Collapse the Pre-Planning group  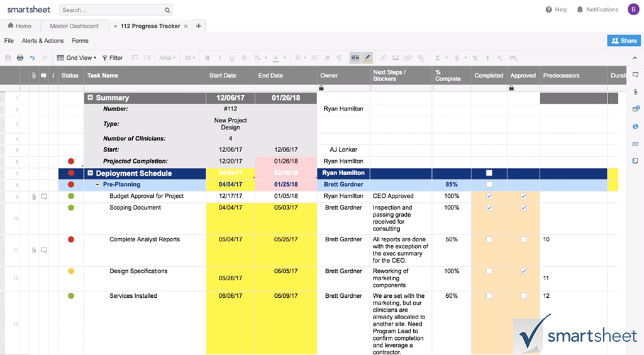[x=97, y=185]
